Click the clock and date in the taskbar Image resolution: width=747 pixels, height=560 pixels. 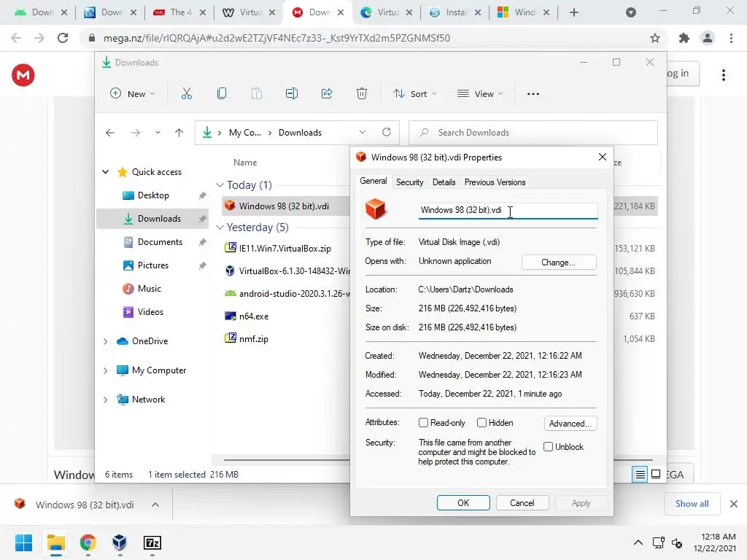click(714, 542)
